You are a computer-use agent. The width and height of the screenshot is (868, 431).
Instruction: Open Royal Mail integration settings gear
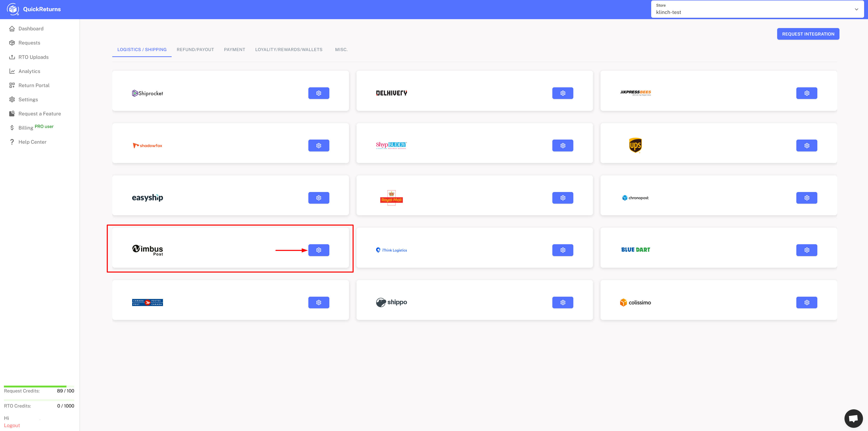(x=562, y=198)
